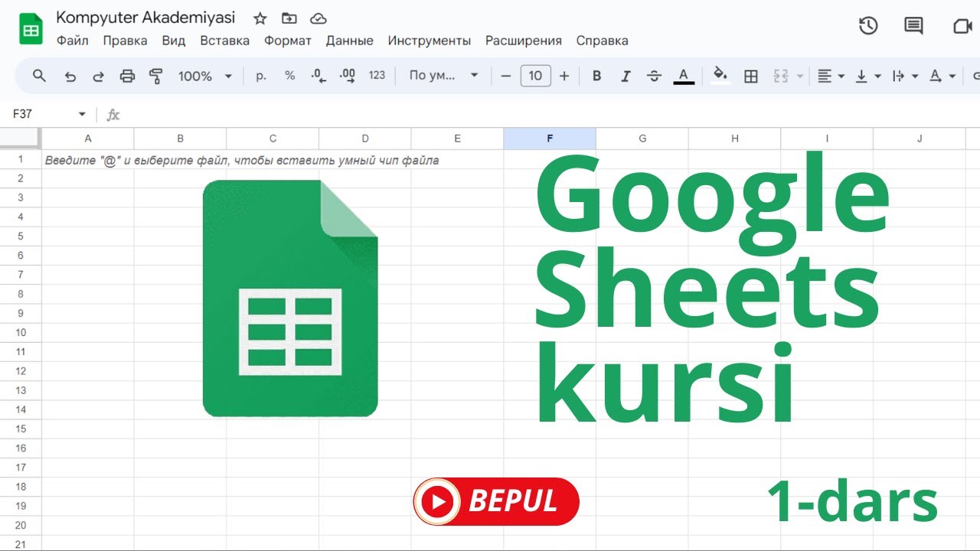Click the merge cells icon
Screen dimensions: 980x551
[x=781, y=76]
